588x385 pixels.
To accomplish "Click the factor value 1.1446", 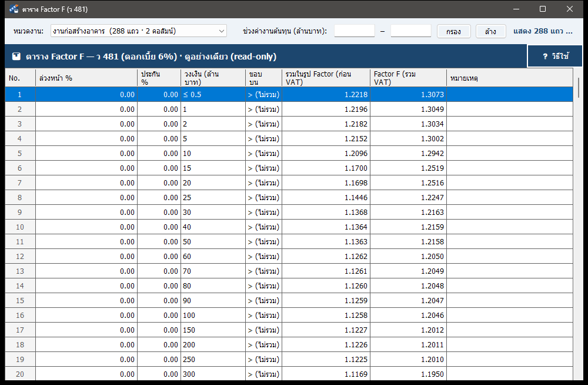I will 326,198.
